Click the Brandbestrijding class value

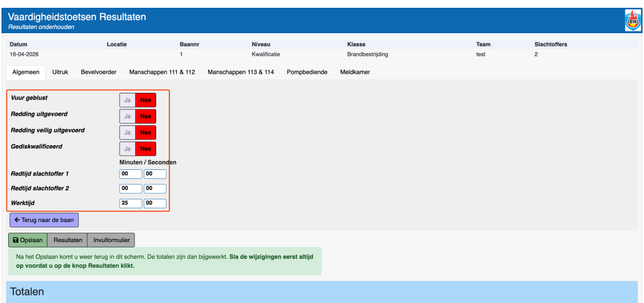(x=368, y=54)
